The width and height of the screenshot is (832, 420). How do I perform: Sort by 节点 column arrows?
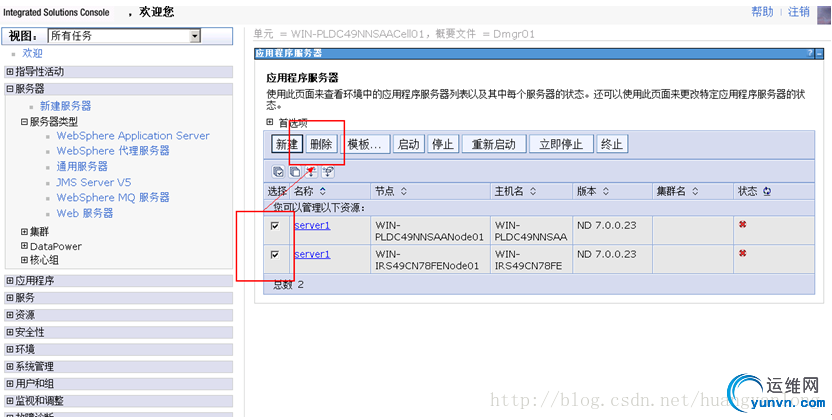point(403,191)
